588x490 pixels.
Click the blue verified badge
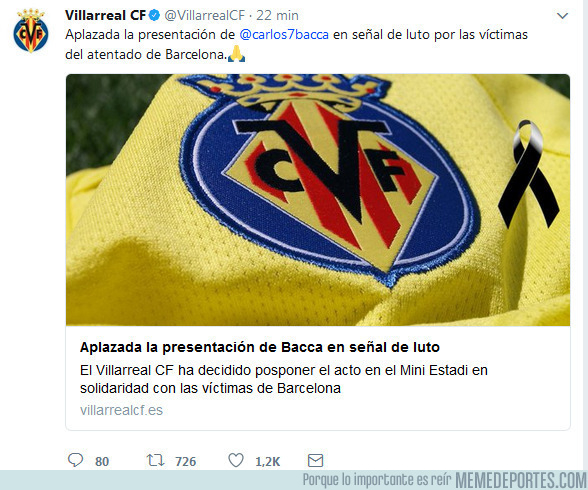(154, 15)
